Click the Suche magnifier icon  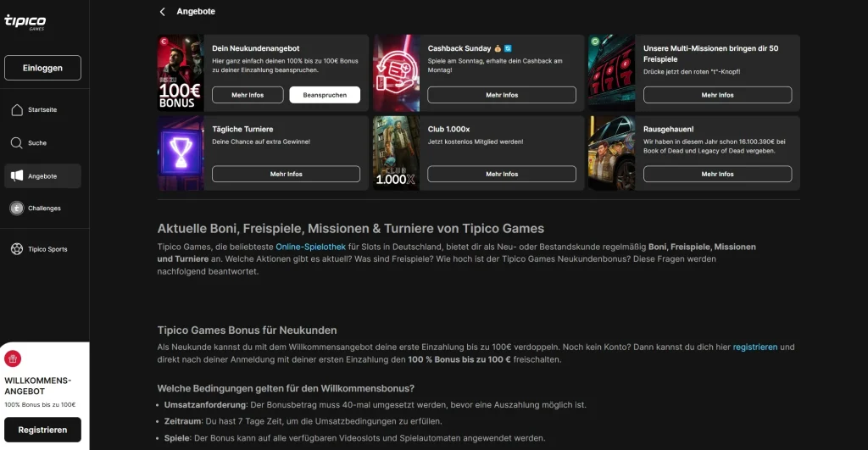click(x=16, y=143)
